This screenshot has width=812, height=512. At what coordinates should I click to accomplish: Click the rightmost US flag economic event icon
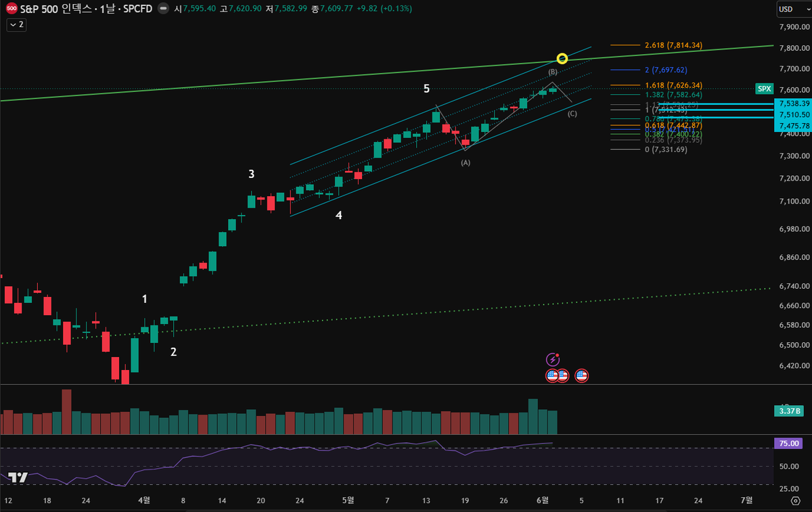581,375
